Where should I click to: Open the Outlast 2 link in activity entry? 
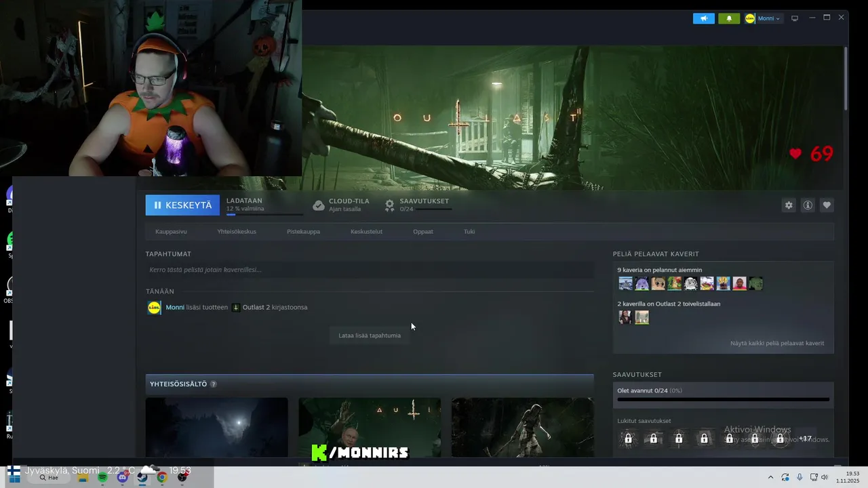[x=256, y=307]
